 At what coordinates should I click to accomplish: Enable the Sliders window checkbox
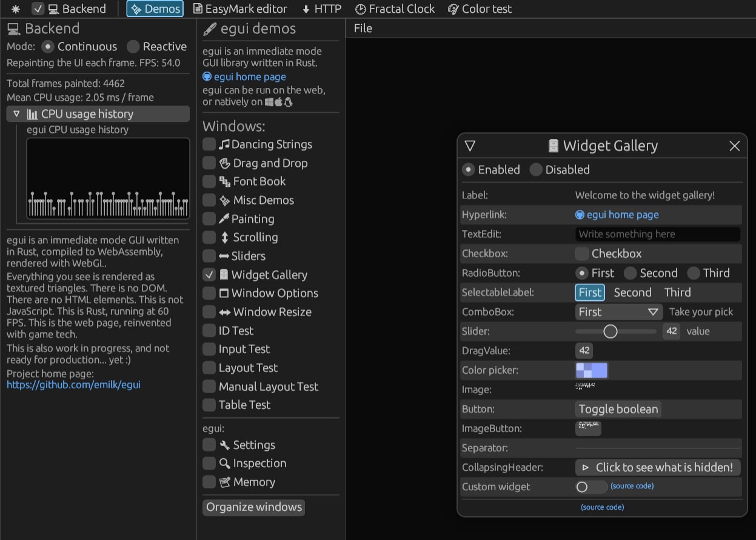click(209, 256)
